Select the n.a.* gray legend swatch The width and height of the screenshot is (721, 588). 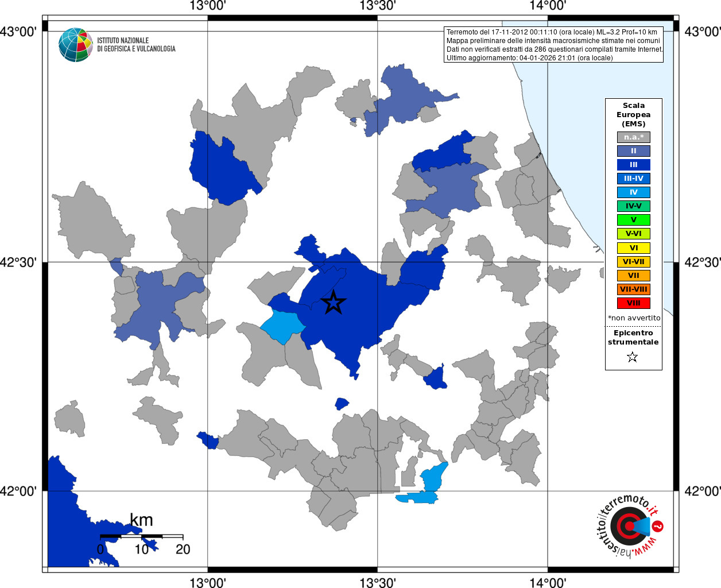pos(634,137)
